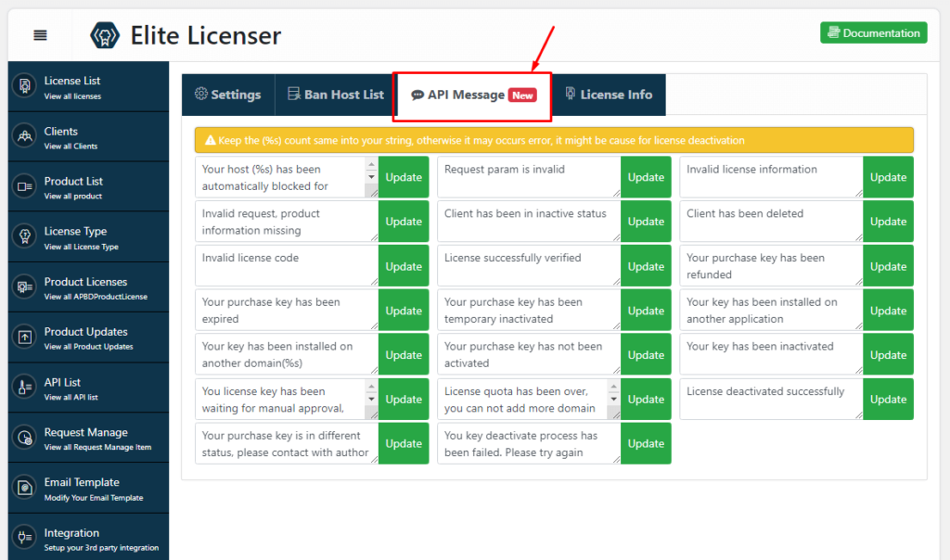Toggle the hamburger sidebar menu
The image size is (950, 560).
[40, 35]
